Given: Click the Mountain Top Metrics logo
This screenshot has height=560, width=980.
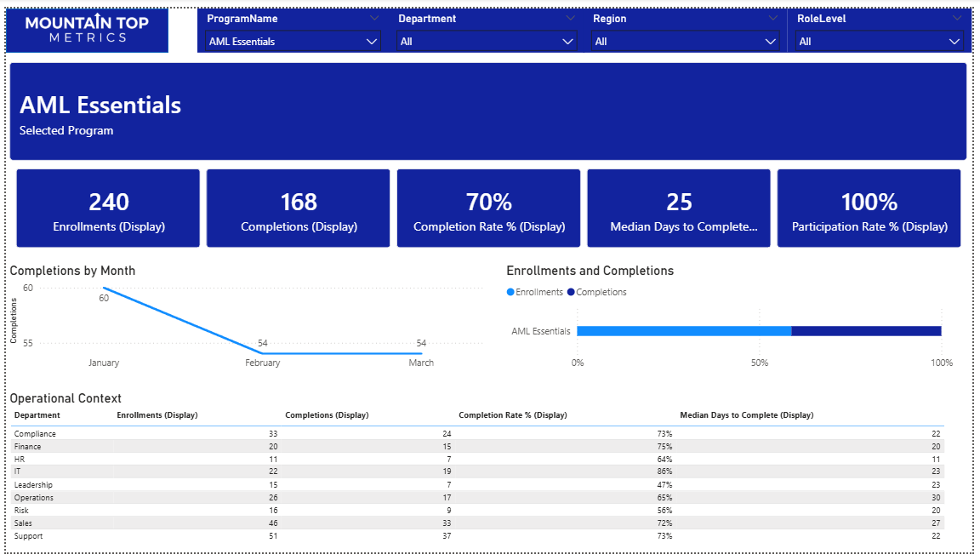Looking at the screenshot, I should coord(87,30).
